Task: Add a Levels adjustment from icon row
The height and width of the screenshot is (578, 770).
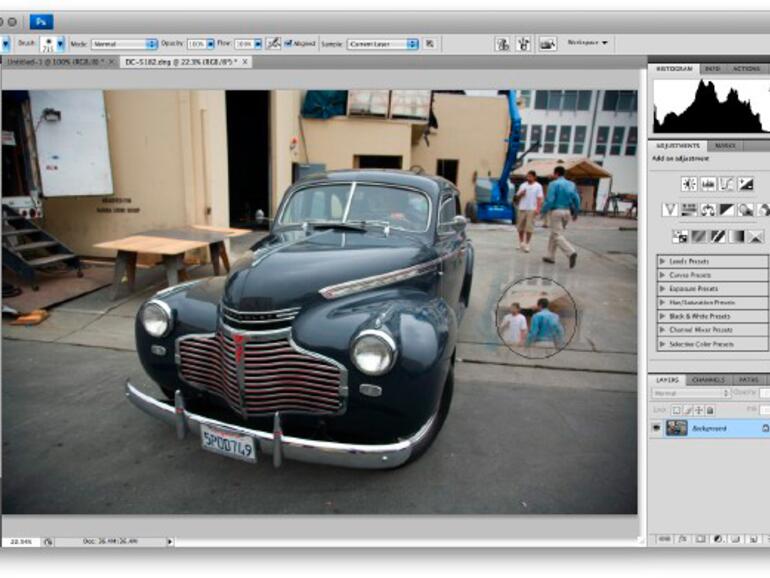Action: point(708,184)
